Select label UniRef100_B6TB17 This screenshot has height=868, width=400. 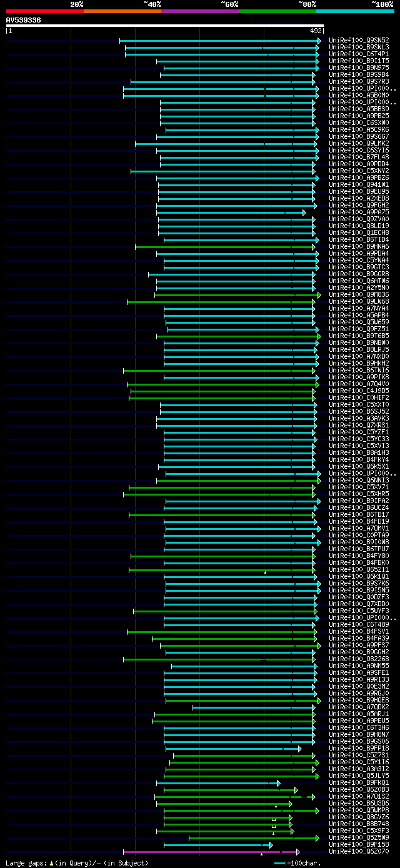[x=359, y=514]
